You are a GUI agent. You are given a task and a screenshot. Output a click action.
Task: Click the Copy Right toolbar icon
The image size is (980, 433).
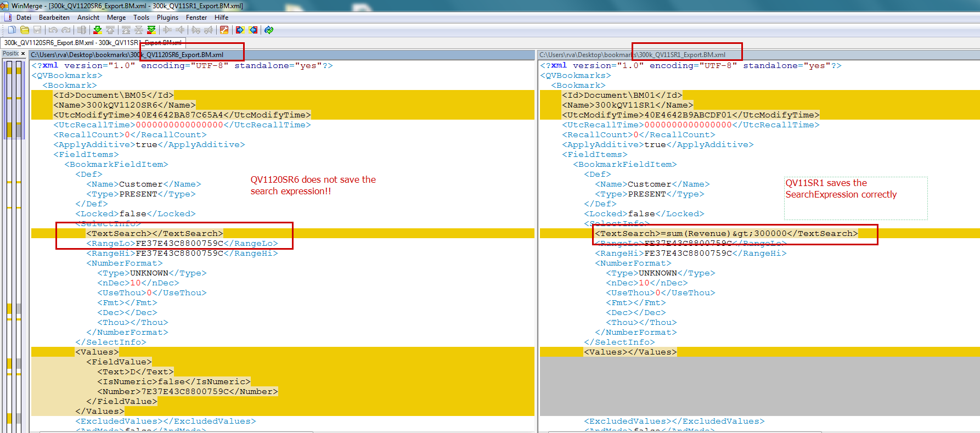(x=167, y=30)
